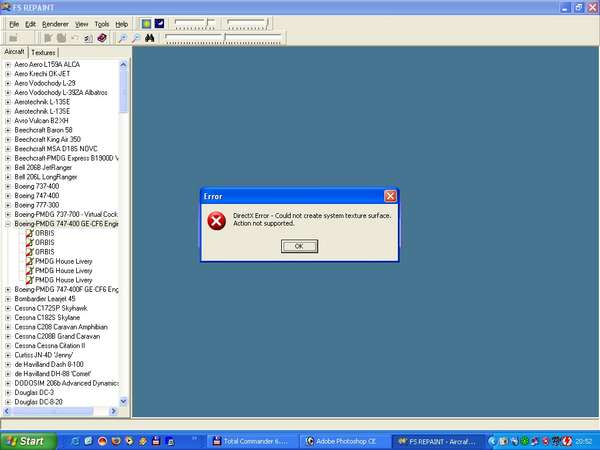This screenshot has height=450, width=600.
Task: Select Bell 206L LongRanger entry
Action: tap(46, 177)
